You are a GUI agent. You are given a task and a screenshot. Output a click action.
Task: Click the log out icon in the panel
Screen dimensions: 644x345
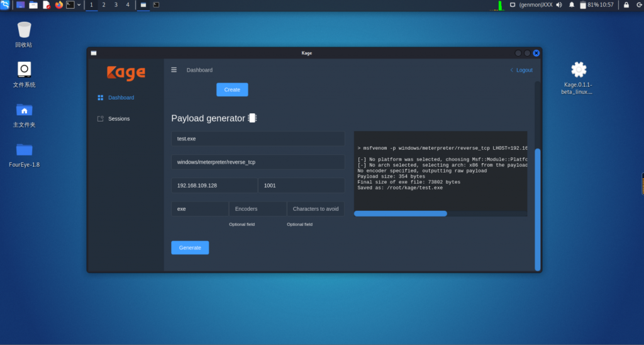coord(639,5)
